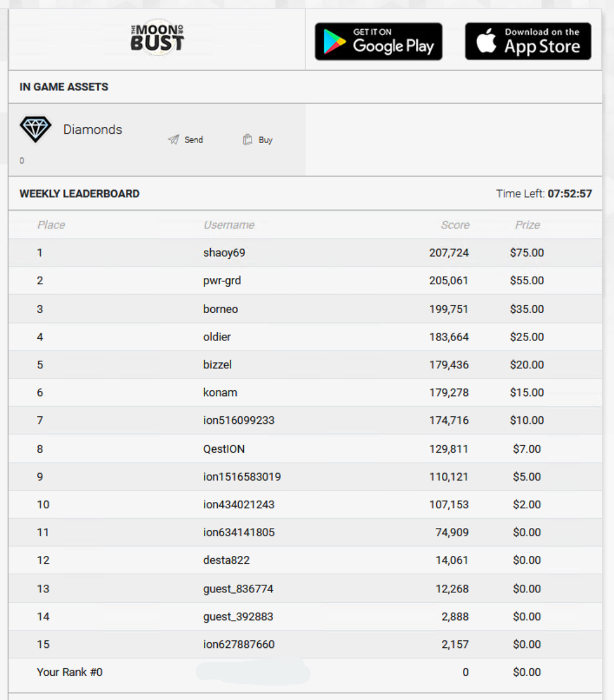
Task: Select guest_836774 row
Action: [x=305, y=588]
